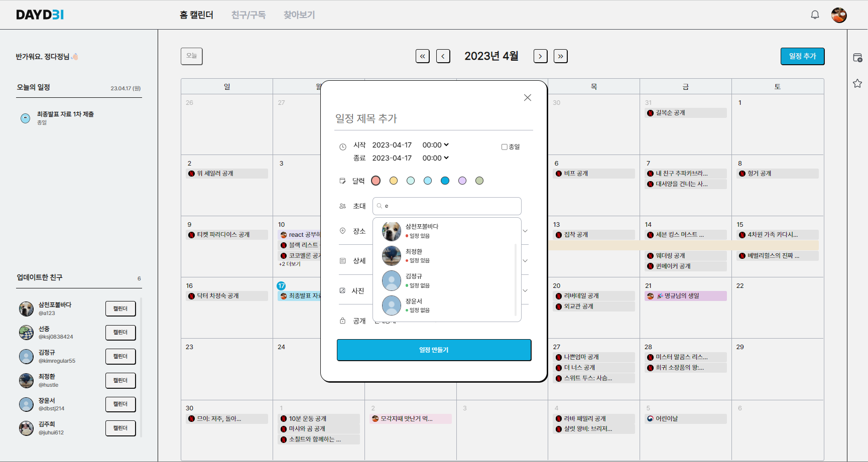This screenshot has height=462, width=868.
Task: Open 김주희's 캘린더 button
Action: pyautogui.click(x=120, y=428)
